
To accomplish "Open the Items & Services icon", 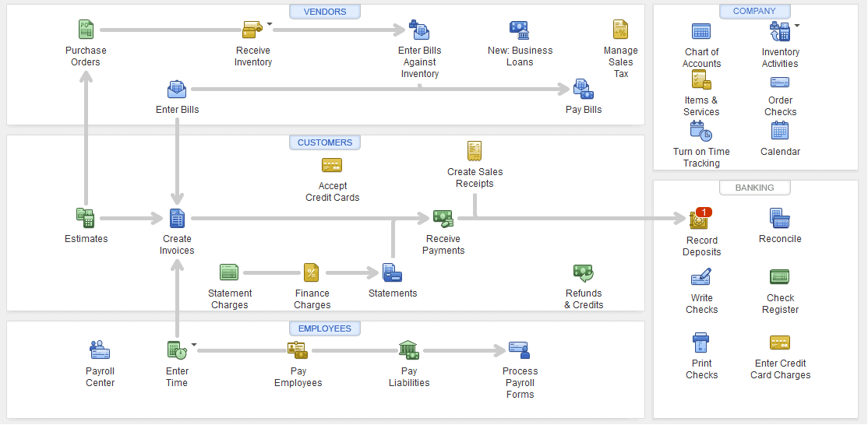I will 701,80.
